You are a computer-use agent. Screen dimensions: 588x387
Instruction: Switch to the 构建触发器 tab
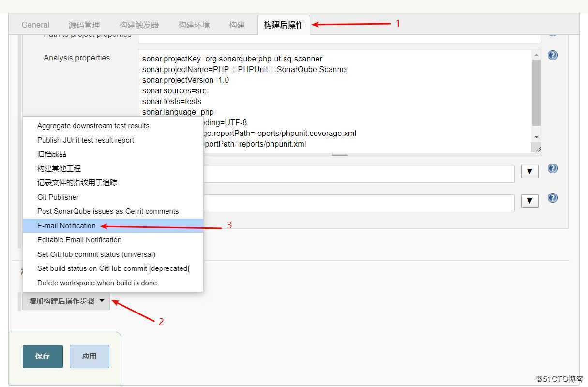(x=139, y=25)
